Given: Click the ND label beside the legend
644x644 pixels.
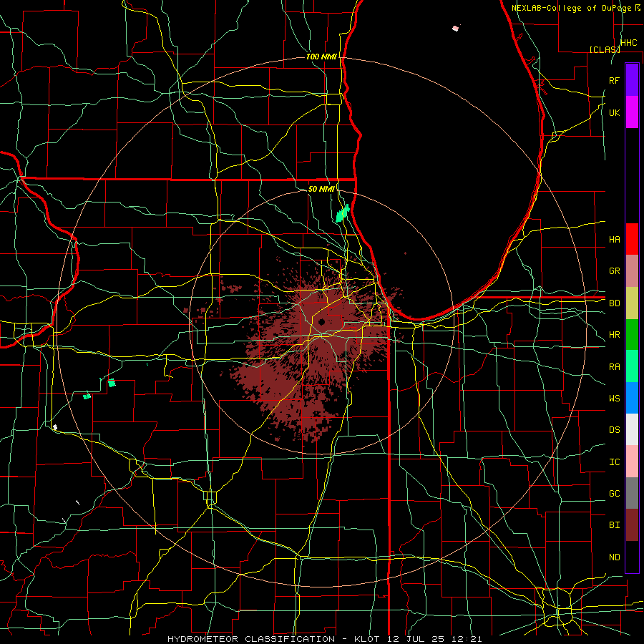Looking at the screenshot, I should click(x=615, y=557).
